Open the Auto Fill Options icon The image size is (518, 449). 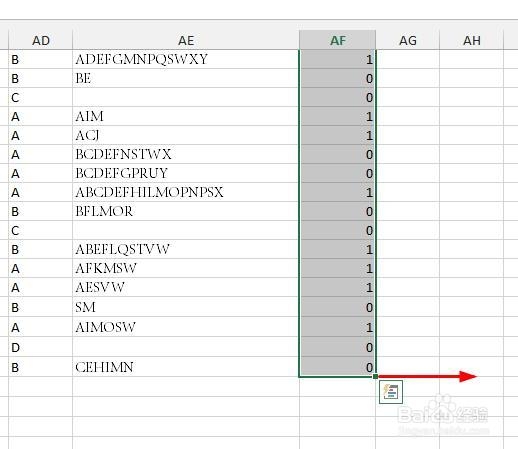[x=391, y=392]
